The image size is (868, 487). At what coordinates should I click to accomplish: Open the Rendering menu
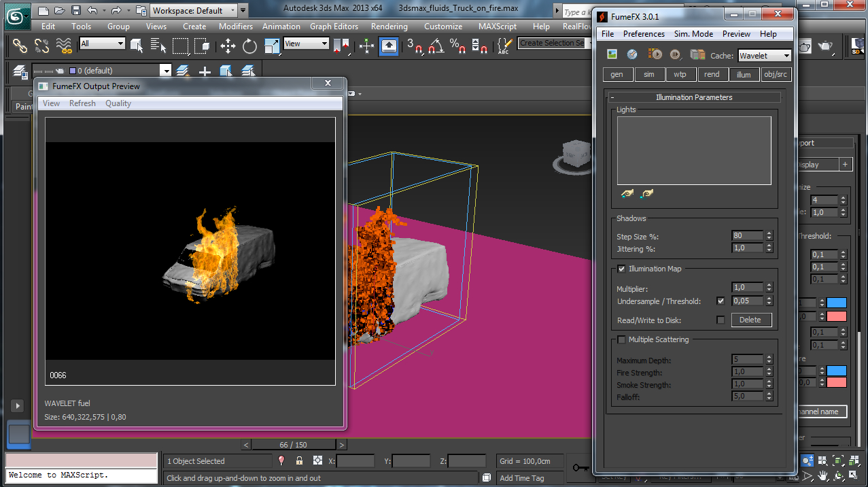pyautogui.click(x=389, y=27)
